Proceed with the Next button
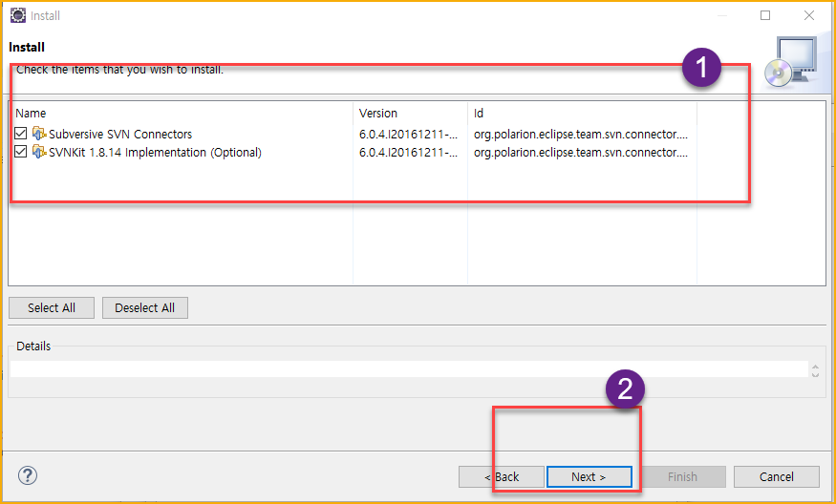The width and height of the screenshot is (836, 504). point(589,477)
